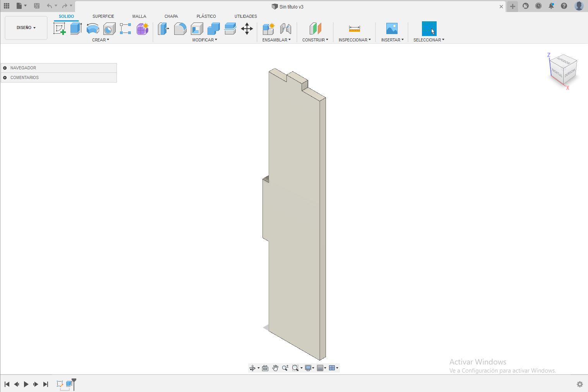Switch to the SOLIDO tab
This screenshot has width=588, height=392.
(x=66, y=16)
